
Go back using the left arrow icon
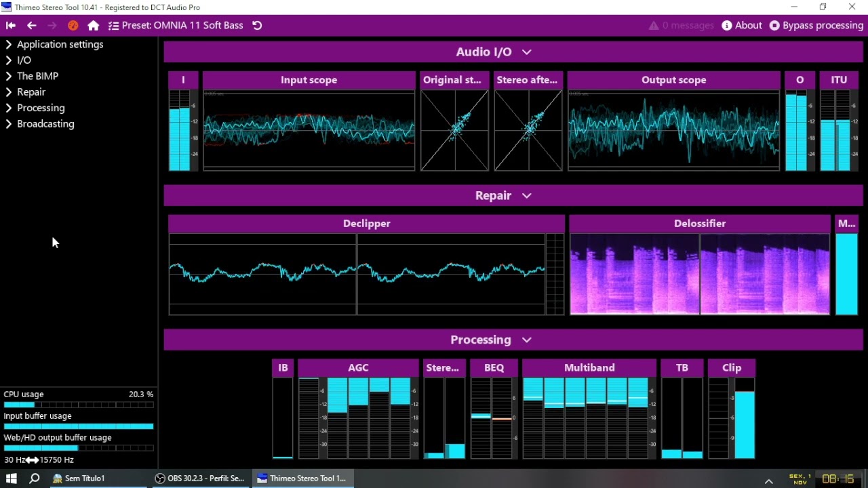31,26
